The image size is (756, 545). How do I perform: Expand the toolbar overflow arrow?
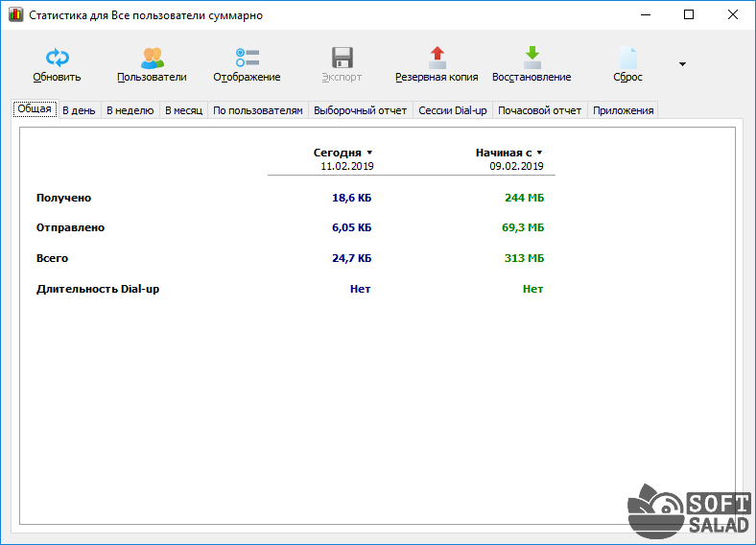(682, 64)
